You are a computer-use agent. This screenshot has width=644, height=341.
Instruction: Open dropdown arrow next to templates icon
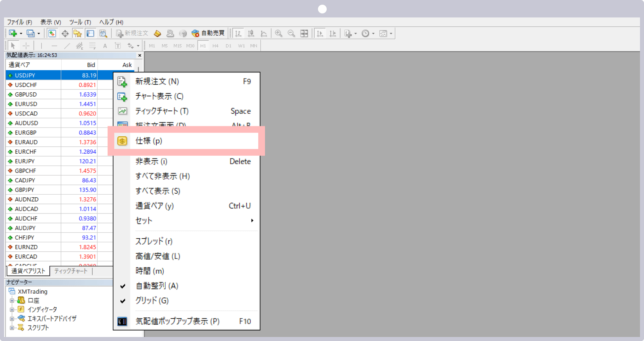click(x=391, y=34)
